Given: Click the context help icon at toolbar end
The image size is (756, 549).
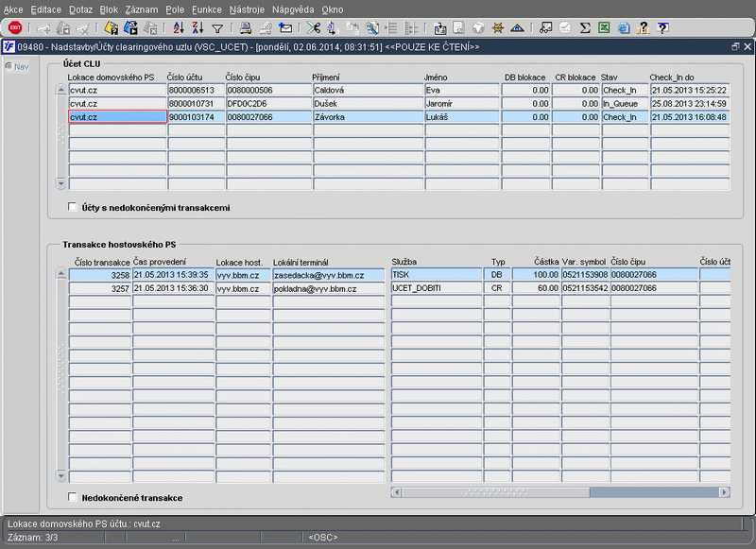Looking at the screenshot, I should click(663, 28).
